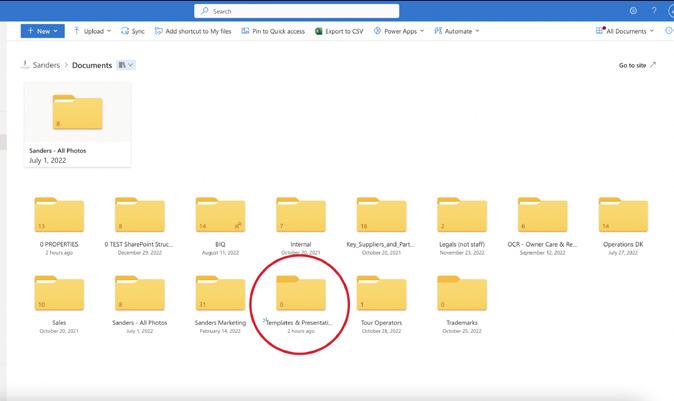
Task: Open the OCR - Owner Care folder
Action: 542,215
